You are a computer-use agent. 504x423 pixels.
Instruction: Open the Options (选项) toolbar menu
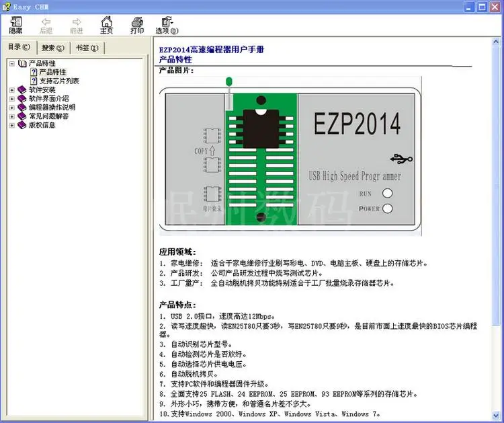coord(167,26)
